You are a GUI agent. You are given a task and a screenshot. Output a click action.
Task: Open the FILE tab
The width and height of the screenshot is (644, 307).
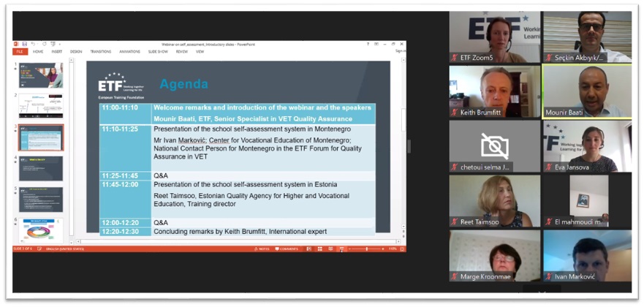coord(20,52)
